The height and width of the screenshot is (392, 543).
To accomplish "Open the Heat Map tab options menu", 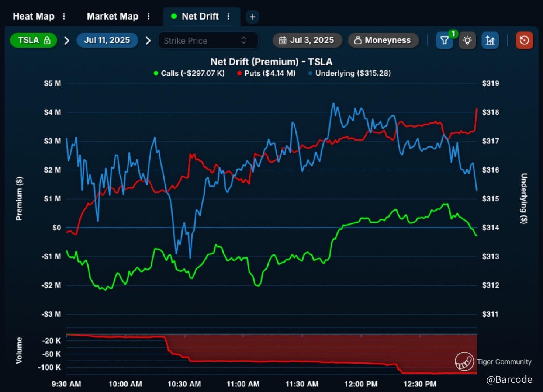I will coord(64,17).
